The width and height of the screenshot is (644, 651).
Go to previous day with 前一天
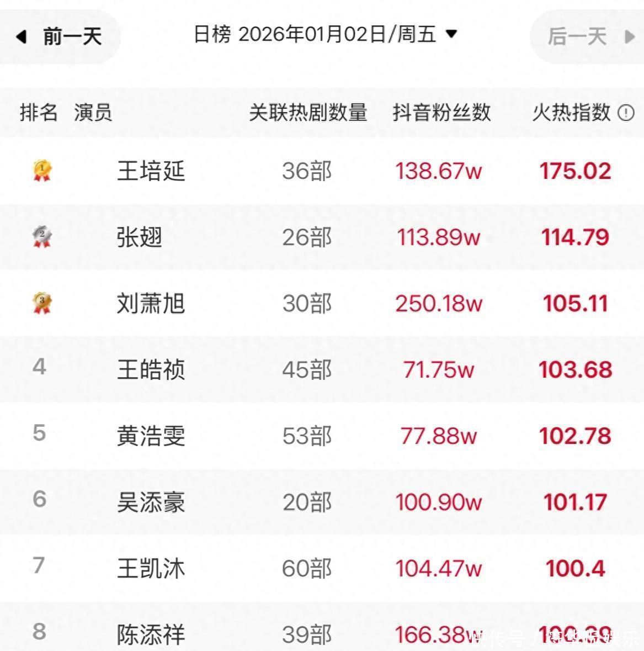pos(72,37)
